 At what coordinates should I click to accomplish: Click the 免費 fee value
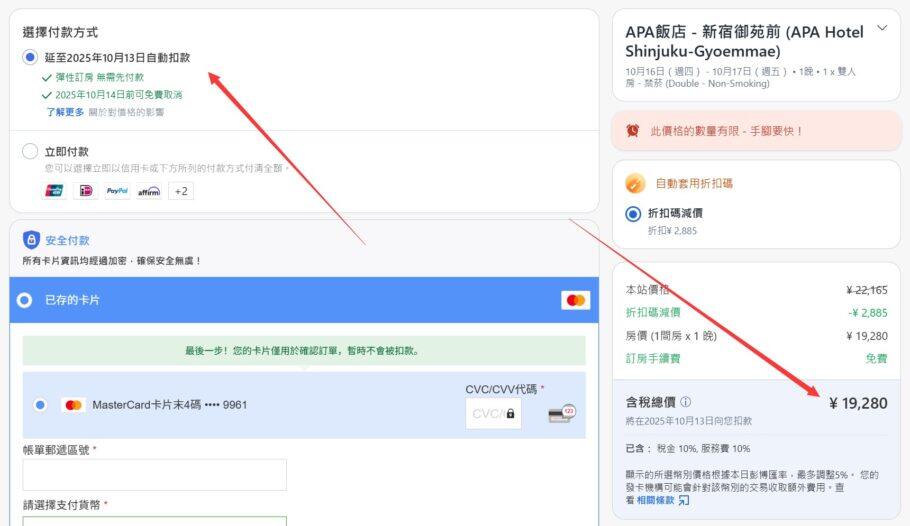click(876, 358)
